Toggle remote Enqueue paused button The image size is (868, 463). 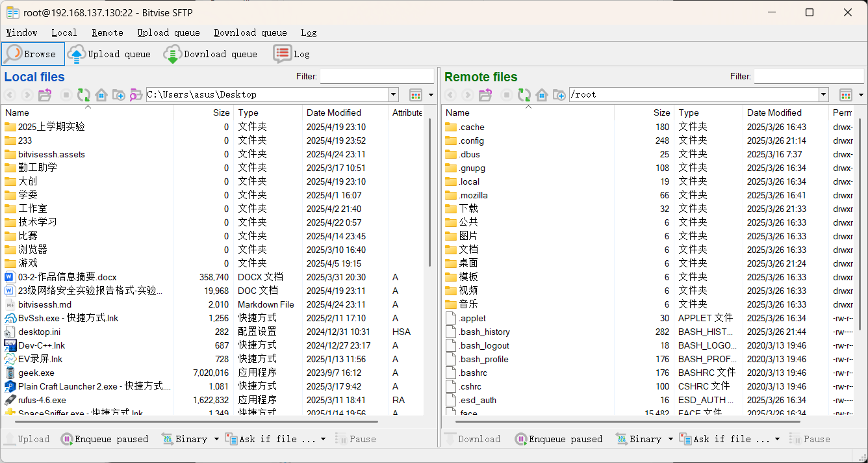(559, 439)
